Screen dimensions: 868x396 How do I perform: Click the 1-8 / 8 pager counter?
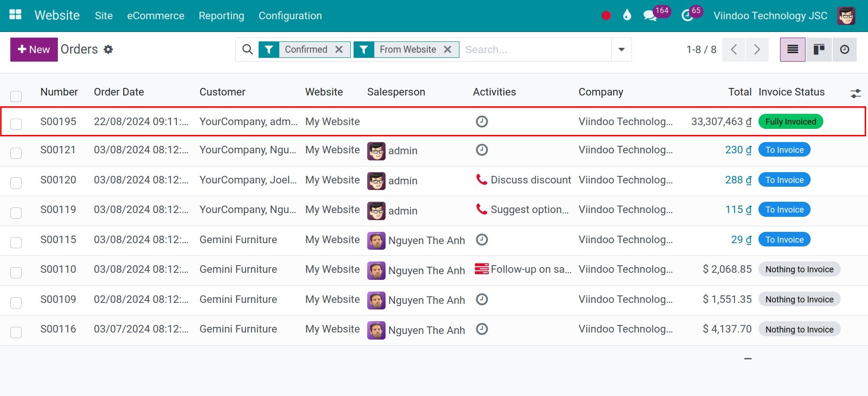(701, 49)
